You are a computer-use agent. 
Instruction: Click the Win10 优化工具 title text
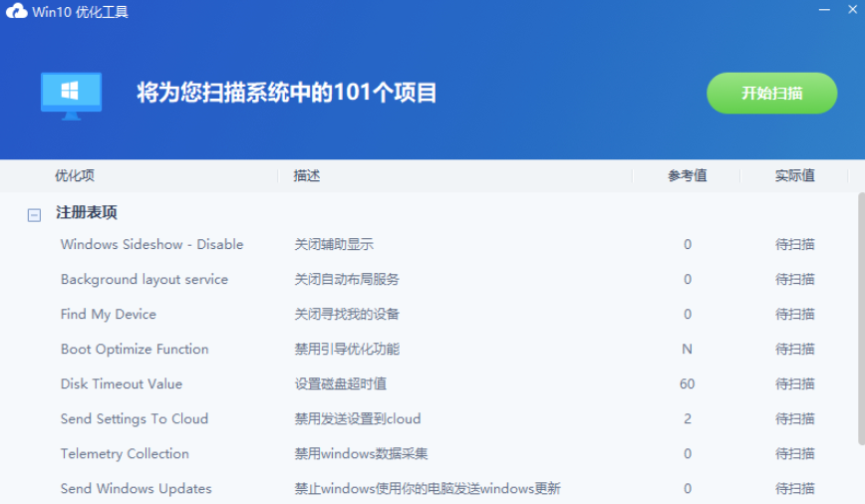point(80,12)
